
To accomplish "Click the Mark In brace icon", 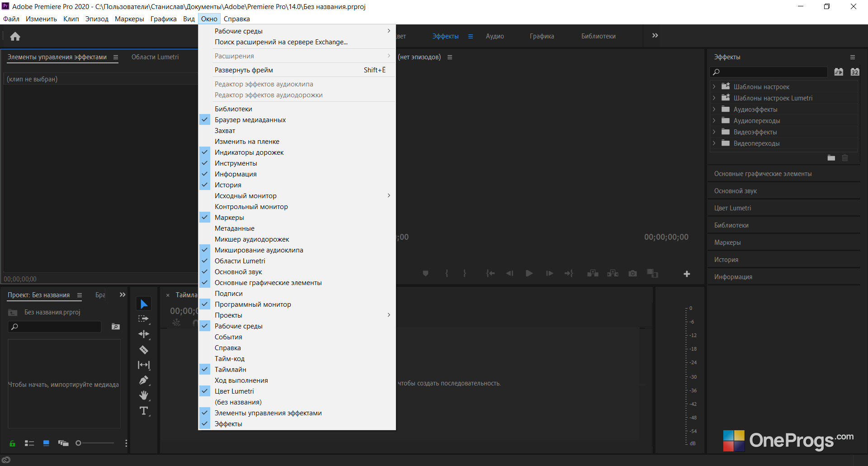I will point(447,274).
